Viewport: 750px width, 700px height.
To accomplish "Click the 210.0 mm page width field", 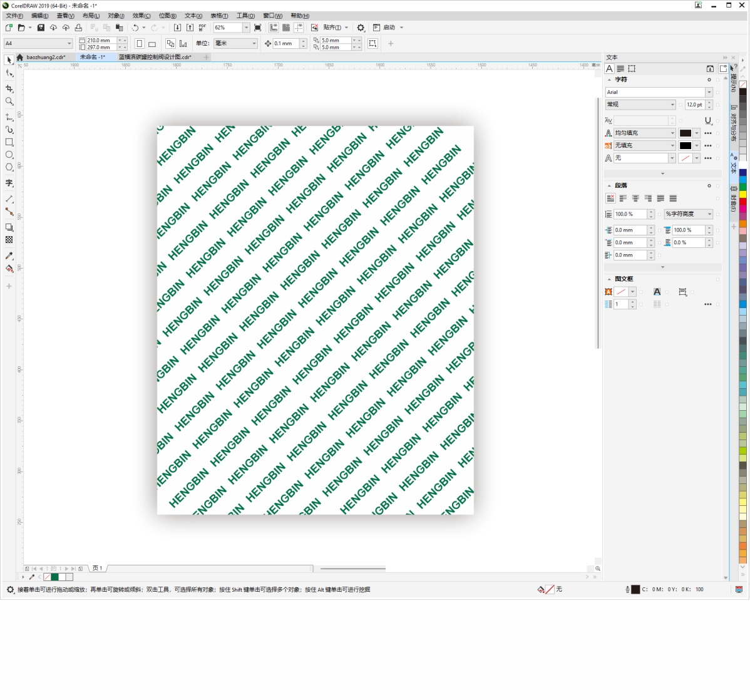I will (x=101, y=40).
